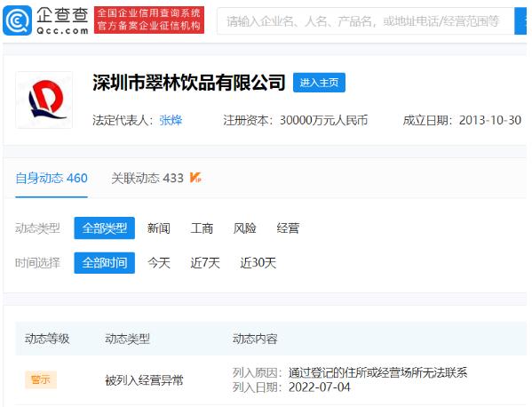The image size is (532, 407).
Task: Choose 近30天 time filter
Action: click(258, 263)
